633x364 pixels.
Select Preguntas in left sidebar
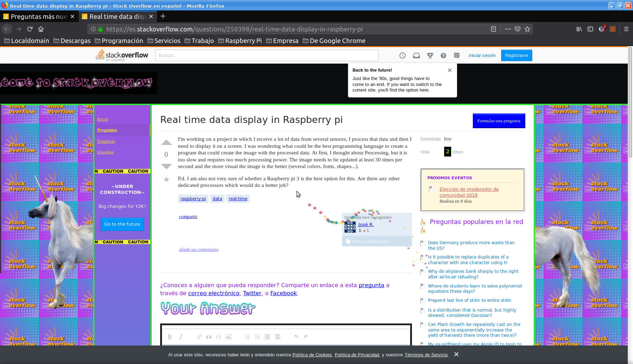(107, 130)
